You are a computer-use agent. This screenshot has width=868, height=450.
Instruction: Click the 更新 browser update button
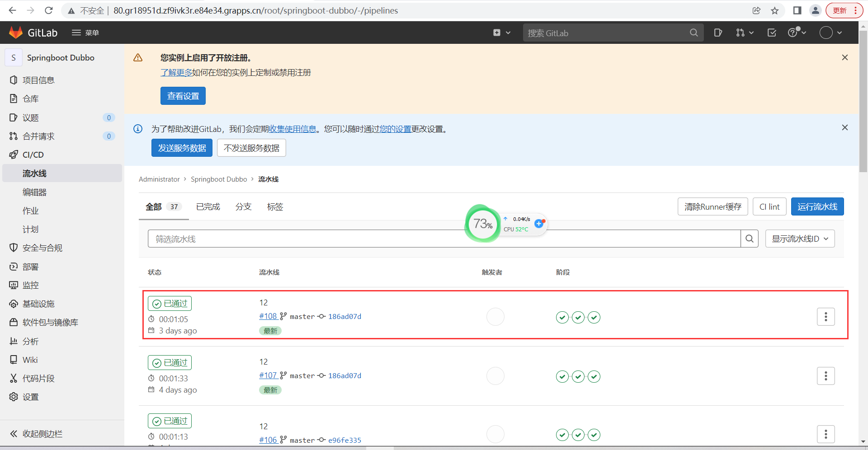(x=844, y=10)
